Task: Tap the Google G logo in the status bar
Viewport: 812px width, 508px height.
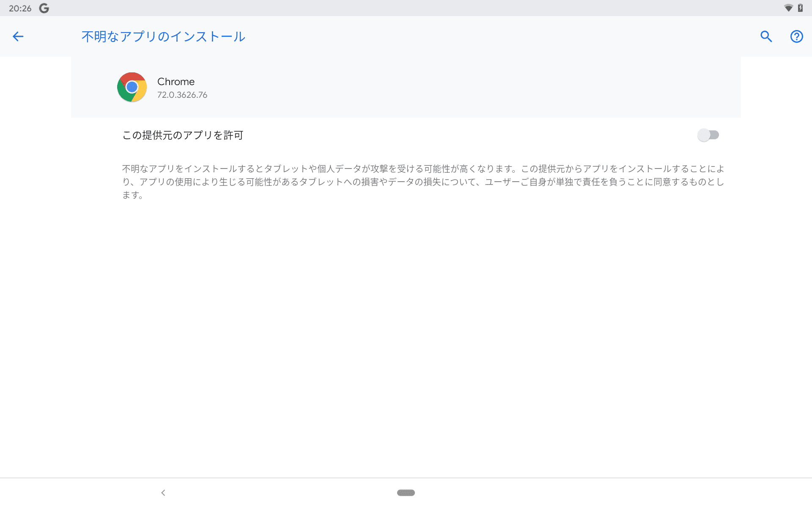Action: [x=44, y=8]
